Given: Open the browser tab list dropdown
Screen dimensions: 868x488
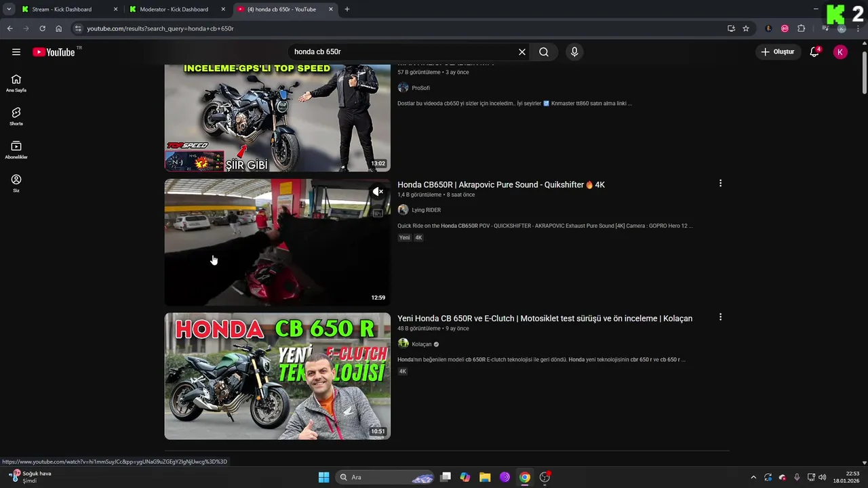Looking at the screenshot, I should (9, 9).
